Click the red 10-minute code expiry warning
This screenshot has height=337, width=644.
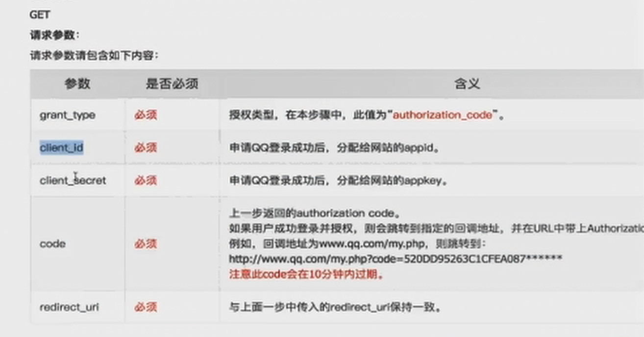(307, 274)
